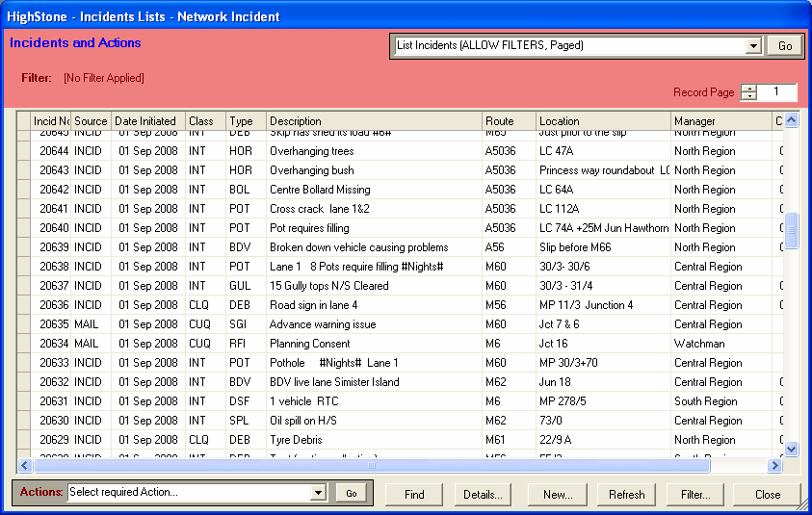Viewport: 812px width, 515px height.
Task: Sort by Description column header
Action: point(374,121)
